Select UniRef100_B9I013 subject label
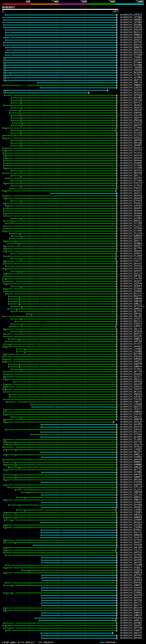Image resolution: width=146 pixels, height=644 pixels. pos(131,32)
